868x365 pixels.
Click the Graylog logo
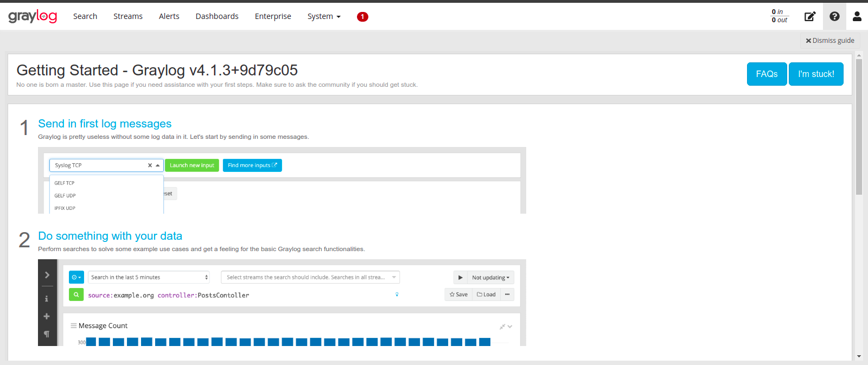[33, 16]
